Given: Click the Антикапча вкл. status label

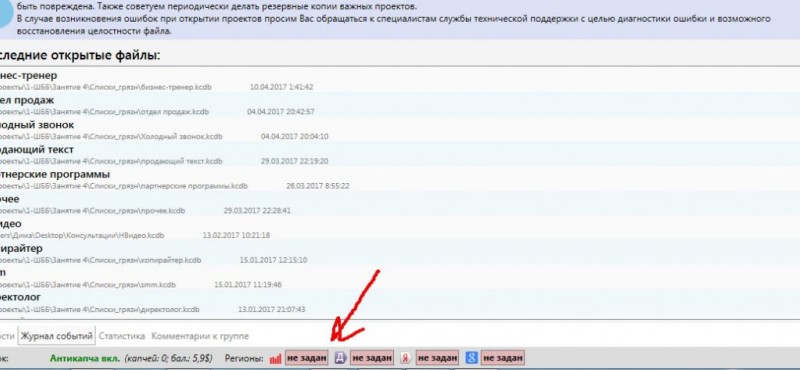Looking at the screenshot, I should [x=84, y=358].
